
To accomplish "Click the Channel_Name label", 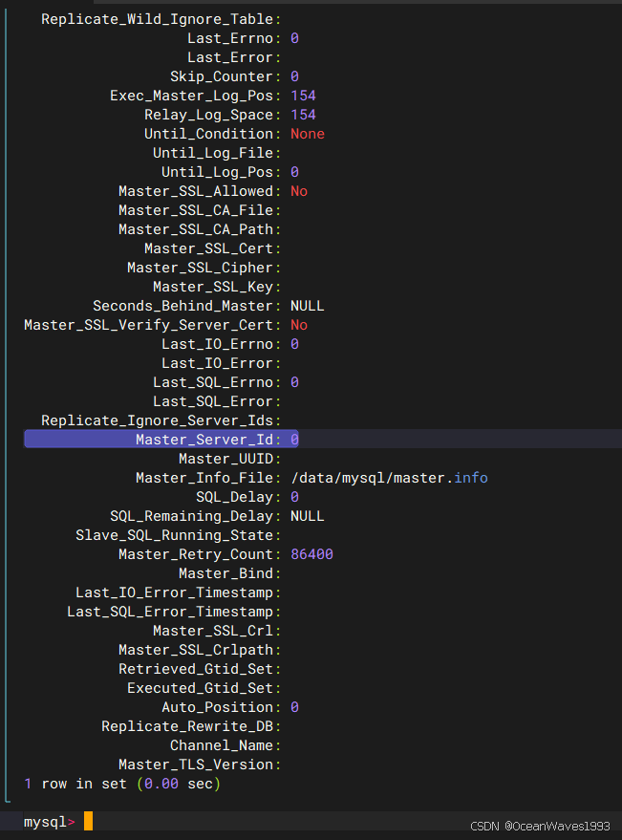I will pyautogui.click(x=222, y=745).
